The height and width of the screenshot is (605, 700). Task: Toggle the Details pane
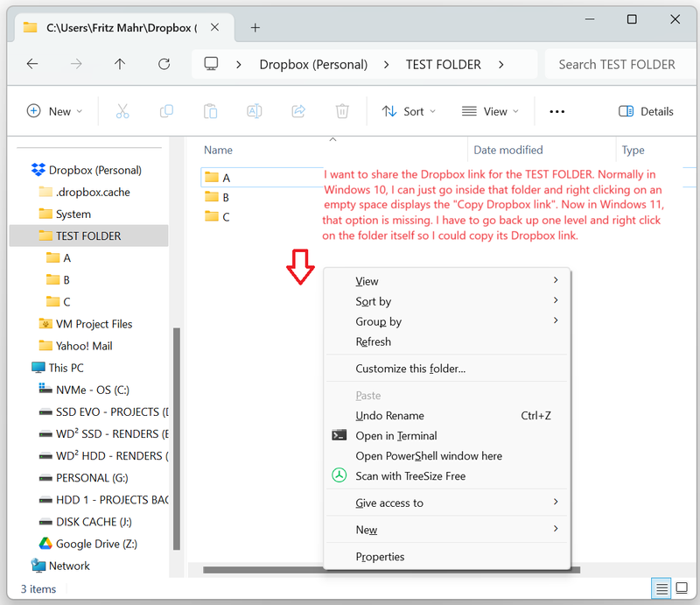click(647, 111)
